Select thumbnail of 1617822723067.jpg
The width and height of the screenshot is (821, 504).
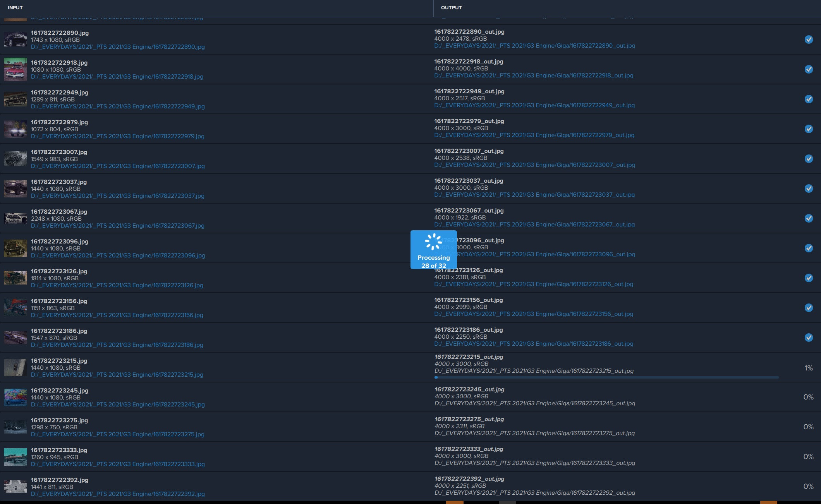coord(15,218)
